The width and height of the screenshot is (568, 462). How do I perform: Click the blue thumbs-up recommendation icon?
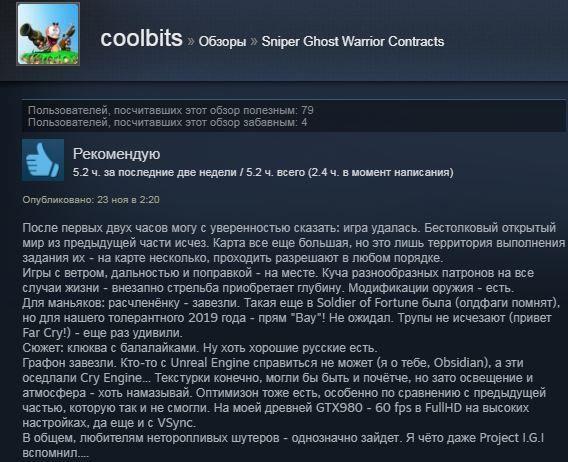click(x=43, y=160)
